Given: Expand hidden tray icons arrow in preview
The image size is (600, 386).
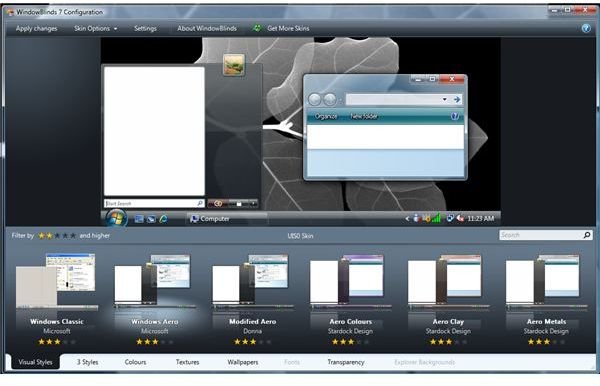Looking at the screenshot, I should click(x=407, y=218).
